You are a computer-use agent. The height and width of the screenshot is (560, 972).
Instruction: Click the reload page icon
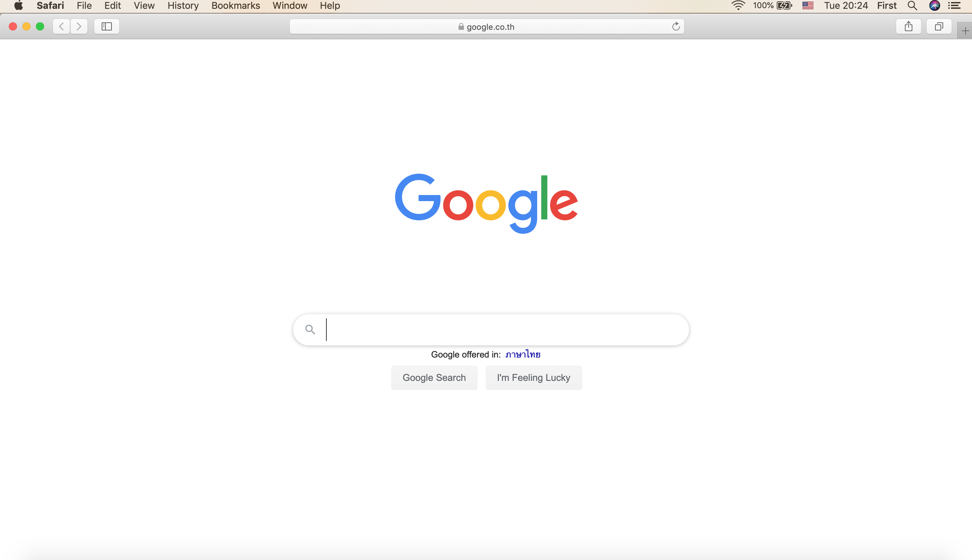676,26
